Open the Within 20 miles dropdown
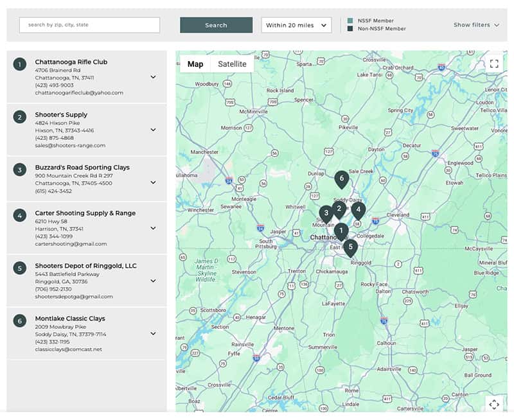 [296, 25]
